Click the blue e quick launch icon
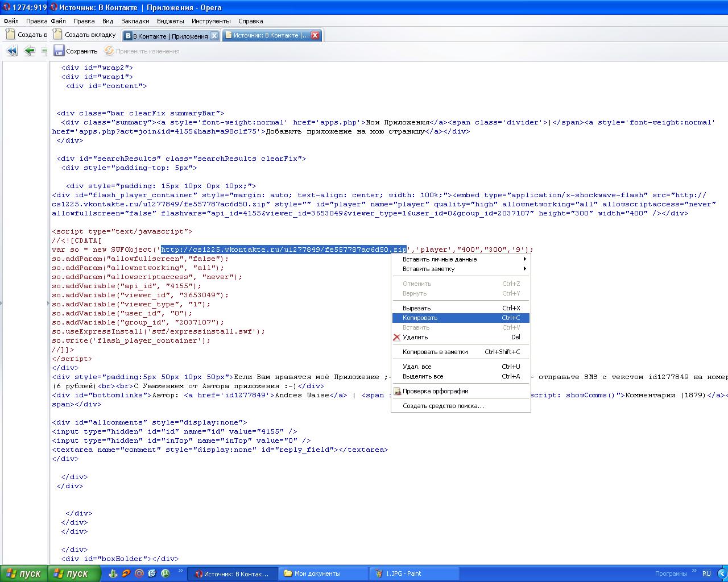The height and width of the screenshot is (582, 728). (x=152, y=573)
